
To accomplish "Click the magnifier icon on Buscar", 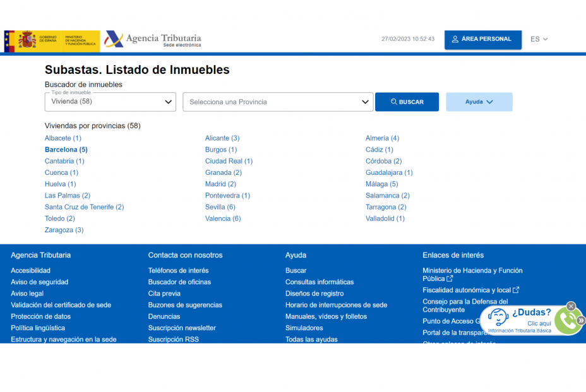I will [393, 102].
